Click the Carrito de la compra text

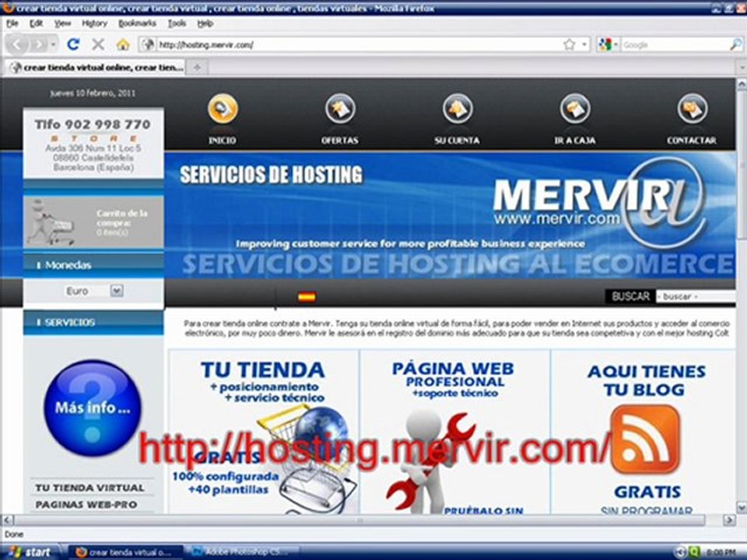[x=122, y=218]
